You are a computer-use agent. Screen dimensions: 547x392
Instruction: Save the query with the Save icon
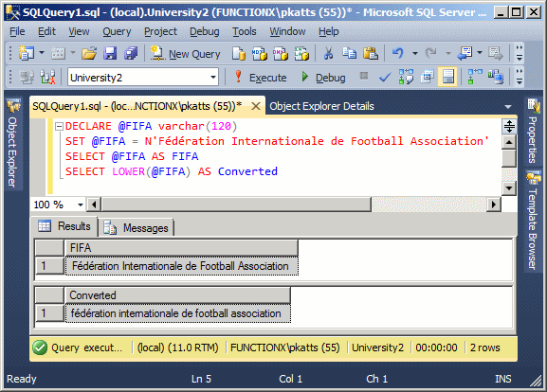[110, 54]
